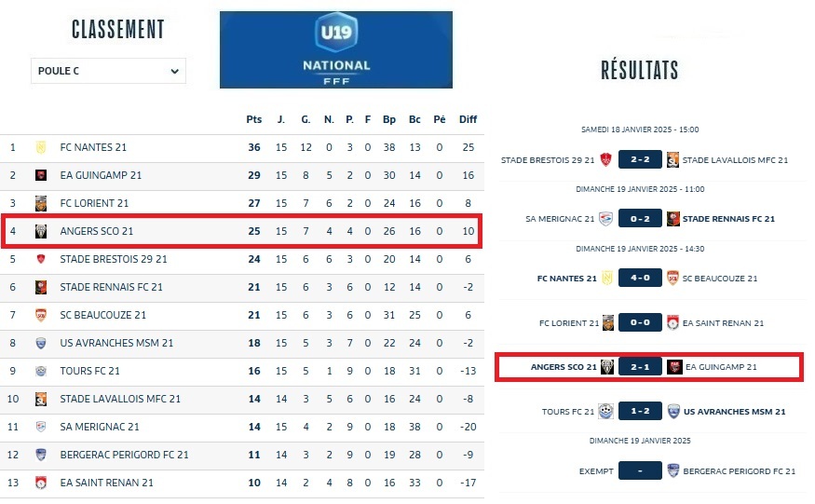Click Bergerac Perigord crest beside Exempt result
The width and height of the screenshot is (815, 504).
click(672, 471)
